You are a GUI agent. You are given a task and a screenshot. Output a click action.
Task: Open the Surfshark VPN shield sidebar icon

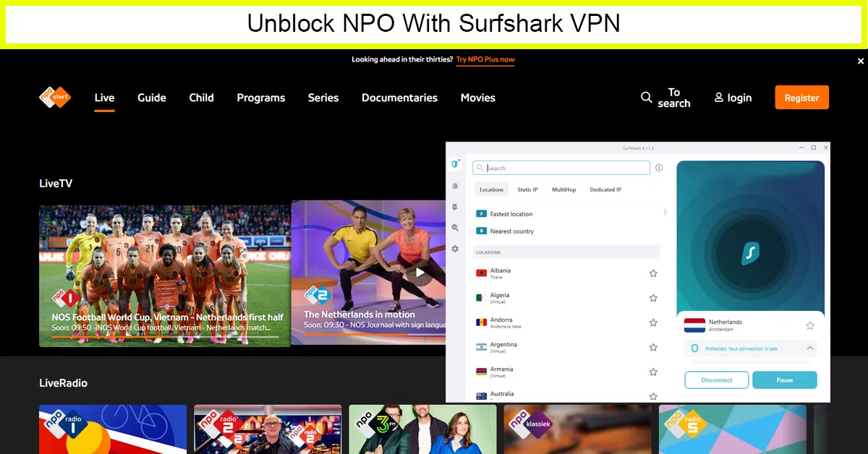(455, 164)
